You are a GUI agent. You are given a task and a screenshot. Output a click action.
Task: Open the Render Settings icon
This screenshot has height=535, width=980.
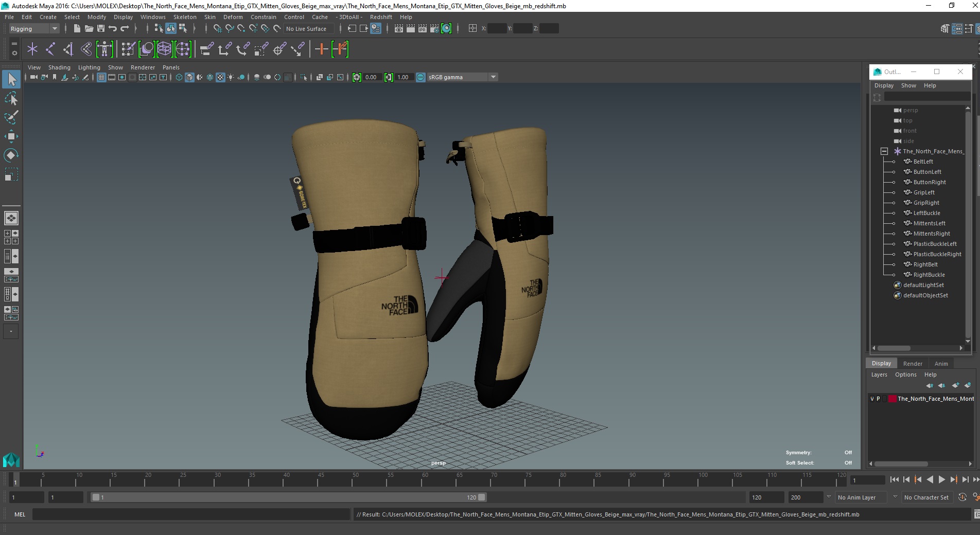pos(434,29)
